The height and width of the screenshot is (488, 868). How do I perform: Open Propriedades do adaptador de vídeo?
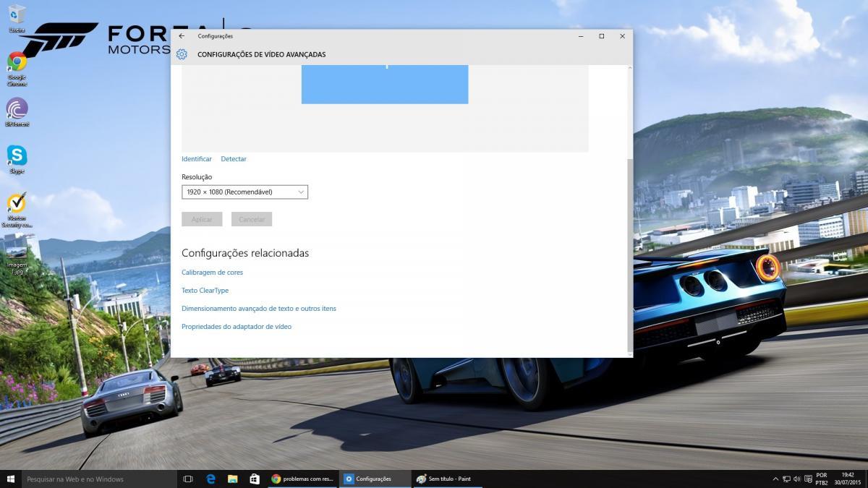[237, 327]
